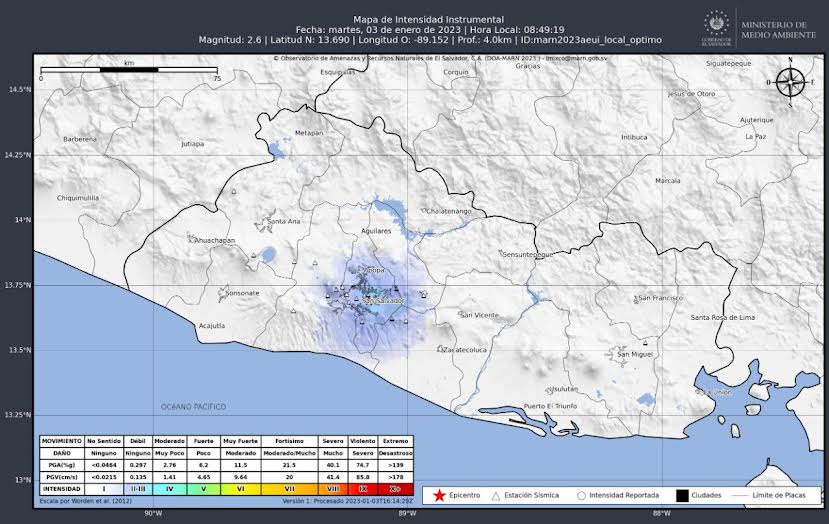Click the Océano Pacífico label
Image resolution: width=829 pixels, height=524 pixels.
tap(194, 407)
